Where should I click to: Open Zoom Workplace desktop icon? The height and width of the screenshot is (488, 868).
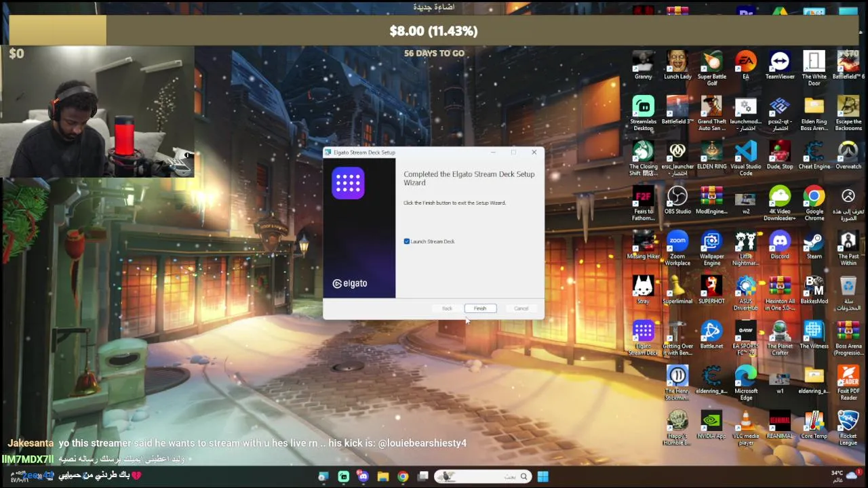tap(677, 248)
